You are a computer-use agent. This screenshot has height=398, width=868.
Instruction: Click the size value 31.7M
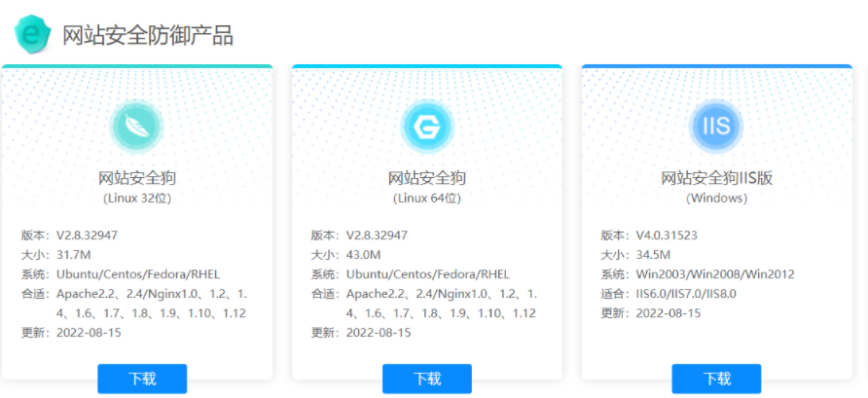coord(74,255)
